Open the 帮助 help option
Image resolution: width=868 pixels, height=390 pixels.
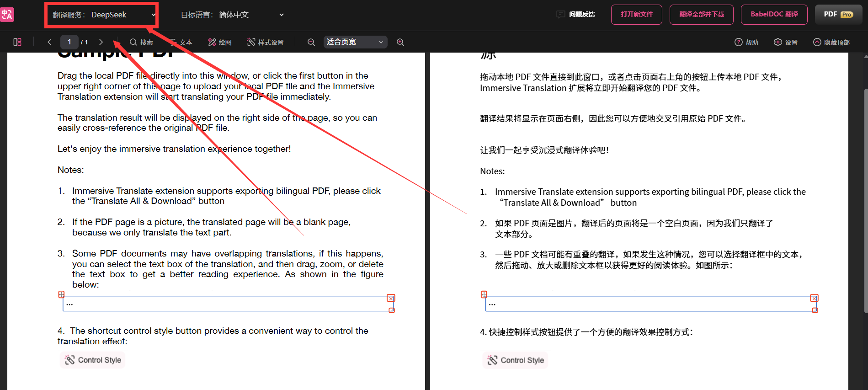[x=746, y=42]
